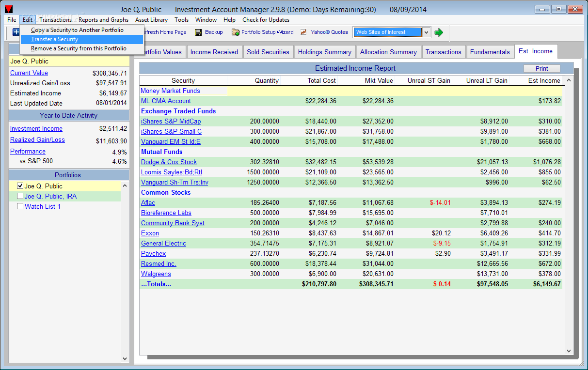
Task: Check the Joe Q. Public portfolio checkbox
Action: pos(20,186)
